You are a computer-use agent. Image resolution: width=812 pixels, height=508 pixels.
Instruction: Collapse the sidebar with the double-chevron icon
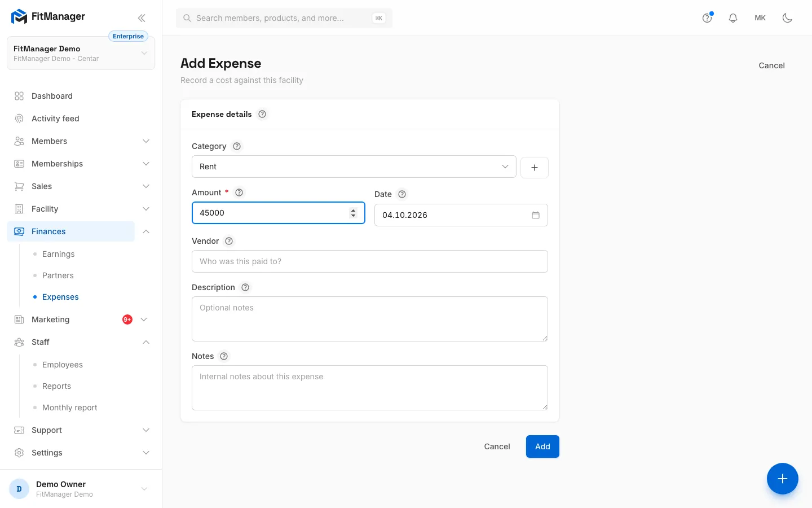click(x=142, y=18)
